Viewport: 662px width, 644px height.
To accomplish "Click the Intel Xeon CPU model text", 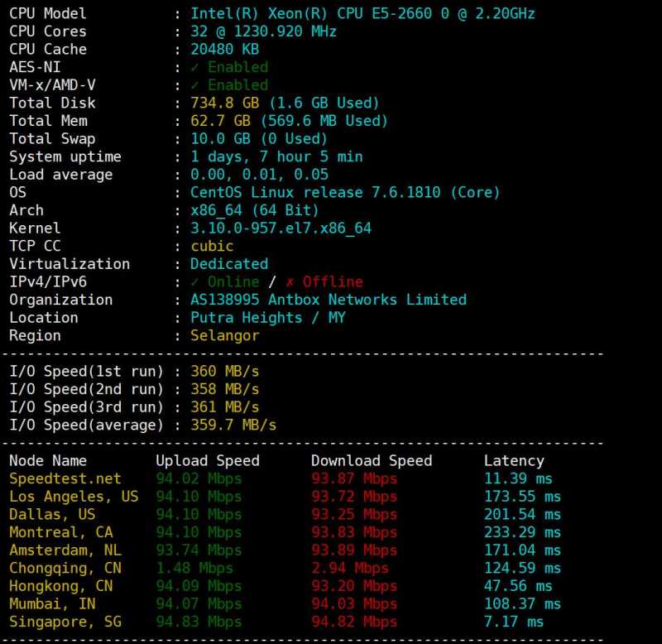I will 362,13.
